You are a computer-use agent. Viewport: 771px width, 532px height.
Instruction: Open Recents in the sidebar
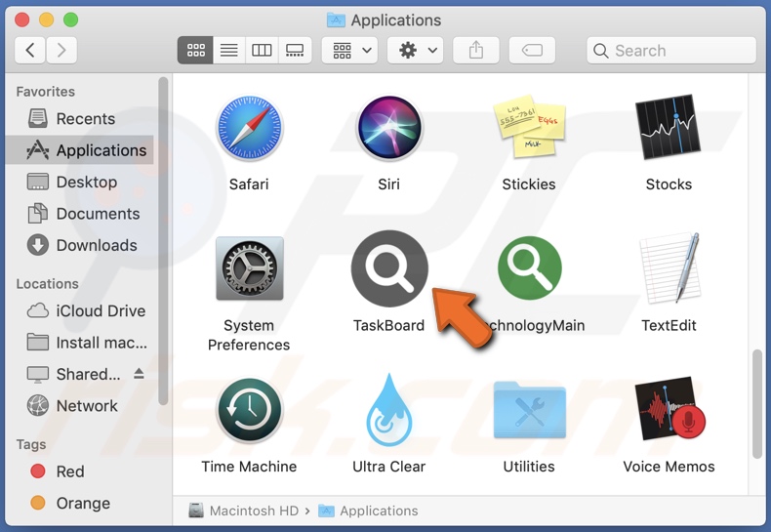pos(81,118)
